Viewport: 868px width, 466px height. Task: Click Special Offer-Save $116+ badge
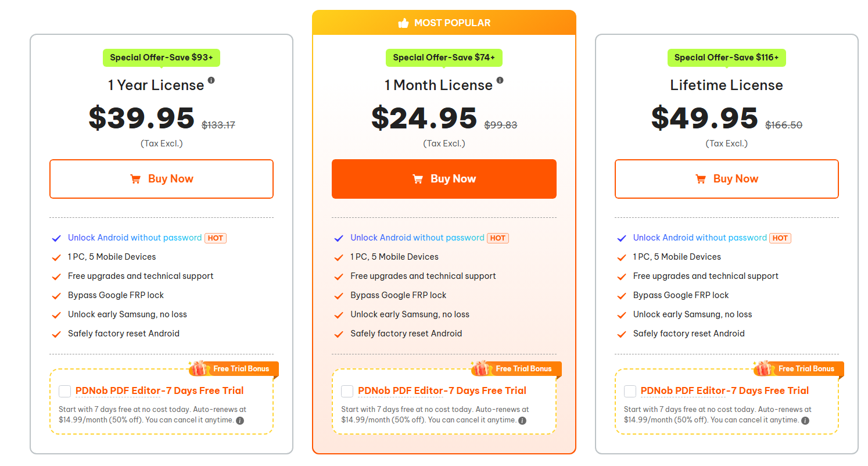coord(726,58)
